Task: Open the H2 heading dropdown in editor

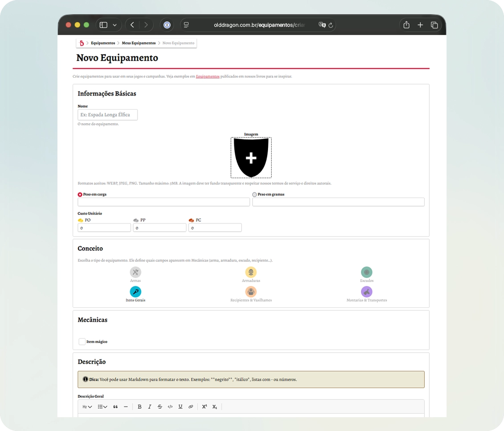Action: tap(87, 407)
